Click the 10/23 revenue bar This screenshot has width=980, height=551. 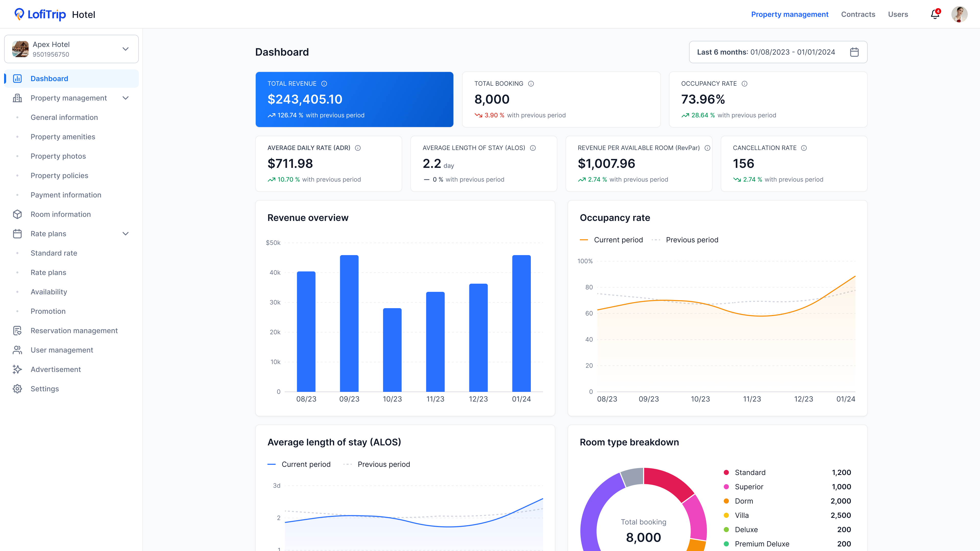(x=392, y=350)
